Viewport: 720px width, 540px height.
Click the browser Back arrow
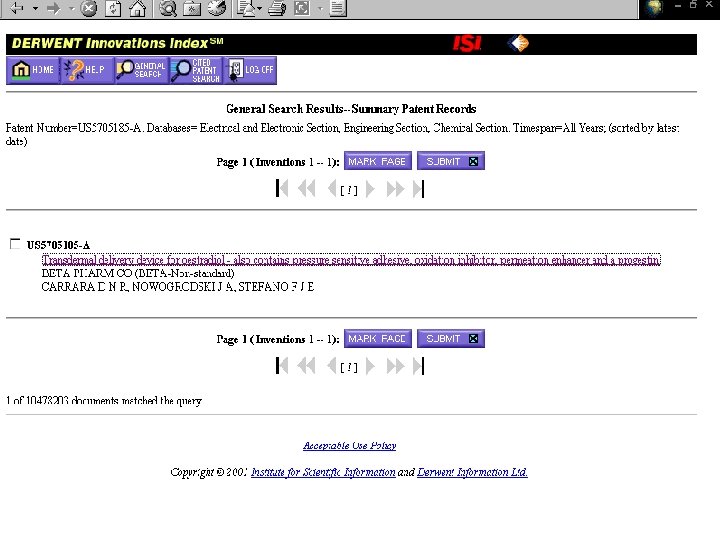pyautogui.click(x=17, y=8)
